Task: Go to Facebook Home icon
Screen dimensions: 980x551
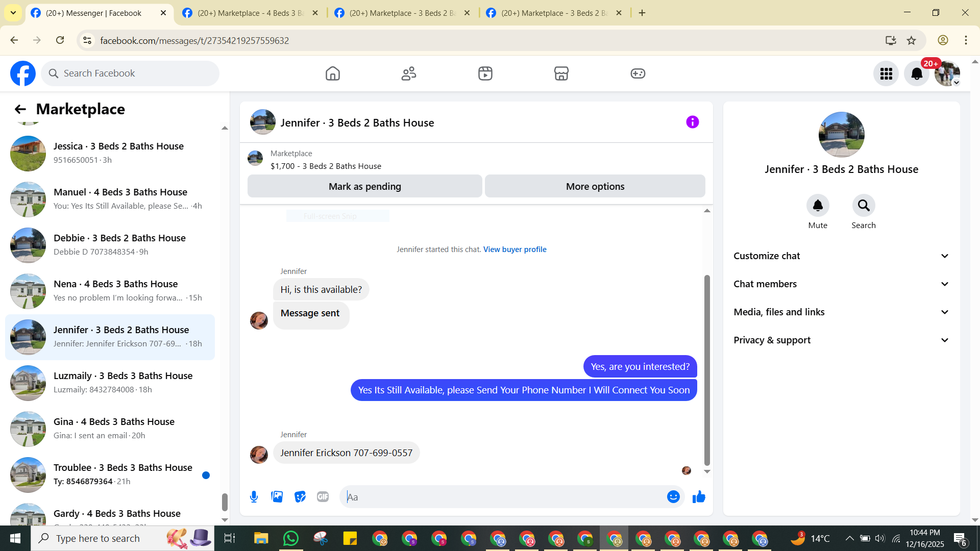Action: 332,73
